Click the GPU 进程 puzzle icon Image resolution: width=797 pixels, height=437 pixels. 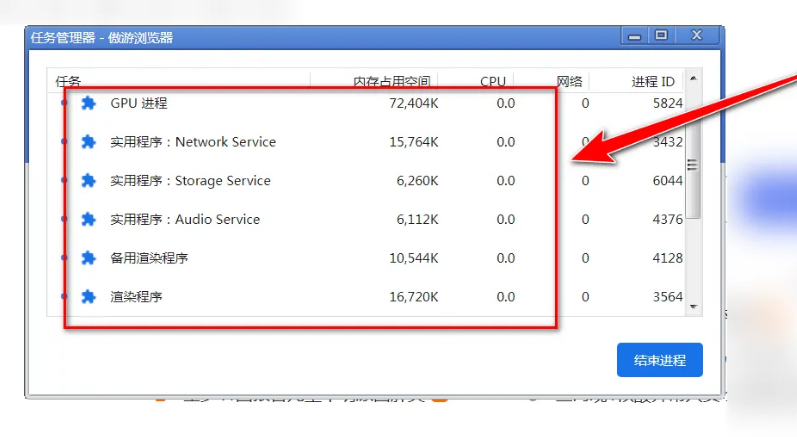88,103
